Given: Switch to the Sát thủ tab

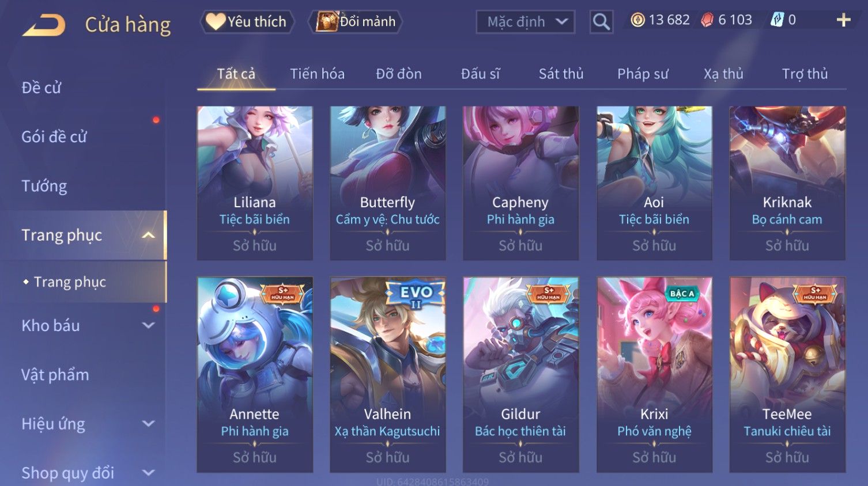Looking at the screenshot, I should pyautogui.click(x=561, y=74).
